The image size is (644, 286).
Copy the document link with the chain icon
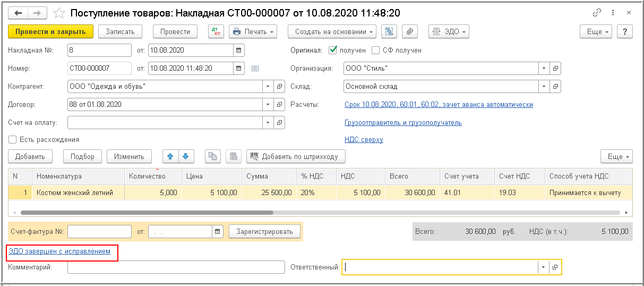(597, 13)
